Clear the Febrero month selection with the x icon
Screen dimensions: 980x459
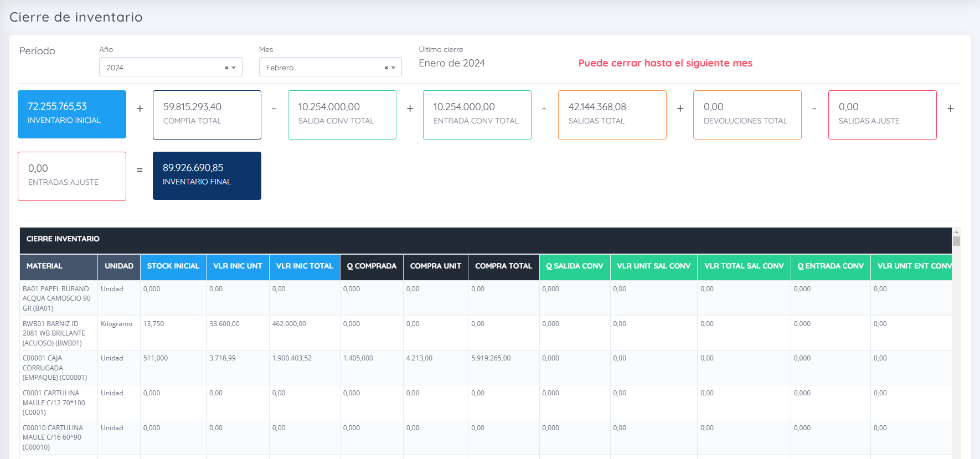tap(386, 68)
